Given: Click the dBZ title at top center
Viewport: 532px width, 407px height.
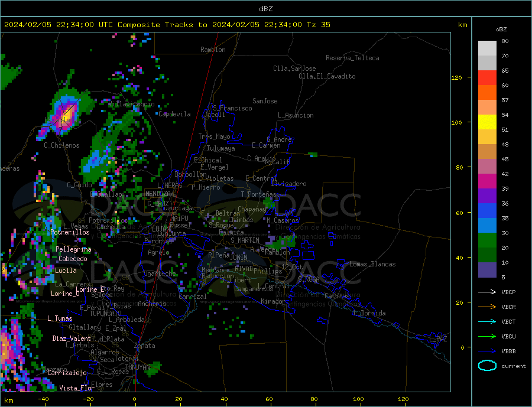Looking at the screenshot, I should pyautogui.click(x=265, y=9).
